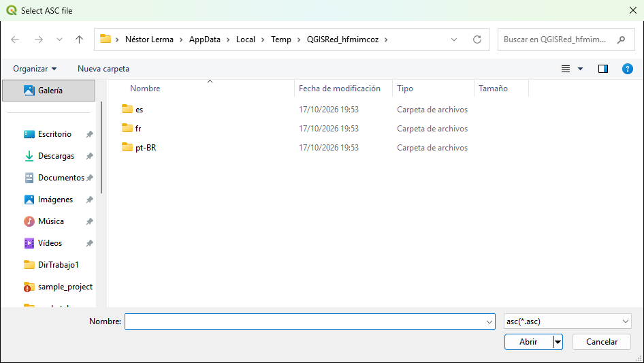Click pin icon next to Imágenes
Viewport: 644px width, 363px height.
pyautogui.click(x=90, y=200)
